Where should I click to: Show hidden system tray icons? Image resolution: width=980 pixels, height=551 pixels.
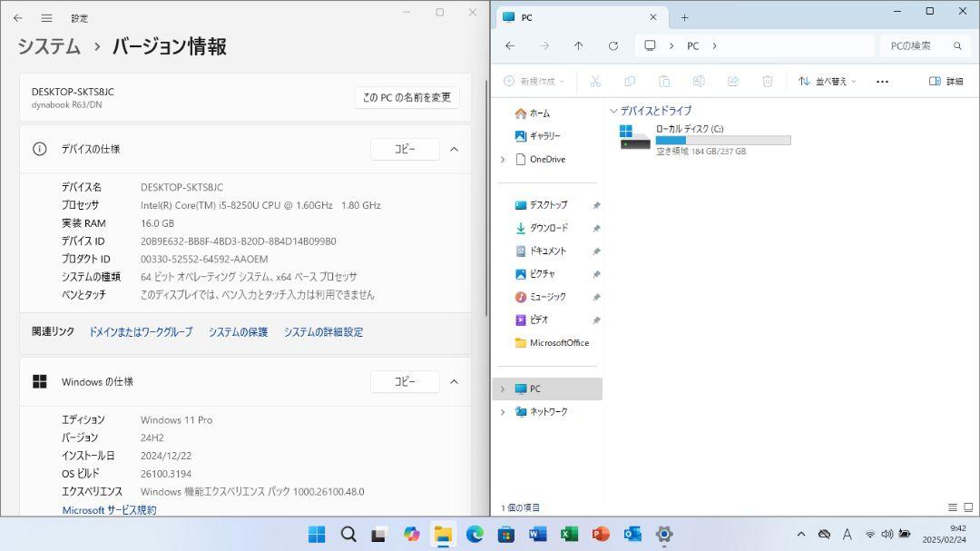coord(800,534)
